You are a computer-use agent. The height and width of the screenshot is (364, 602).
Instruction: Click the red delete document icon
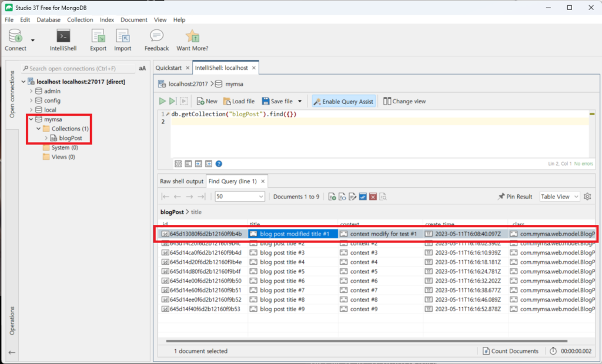tap(373, 197)
